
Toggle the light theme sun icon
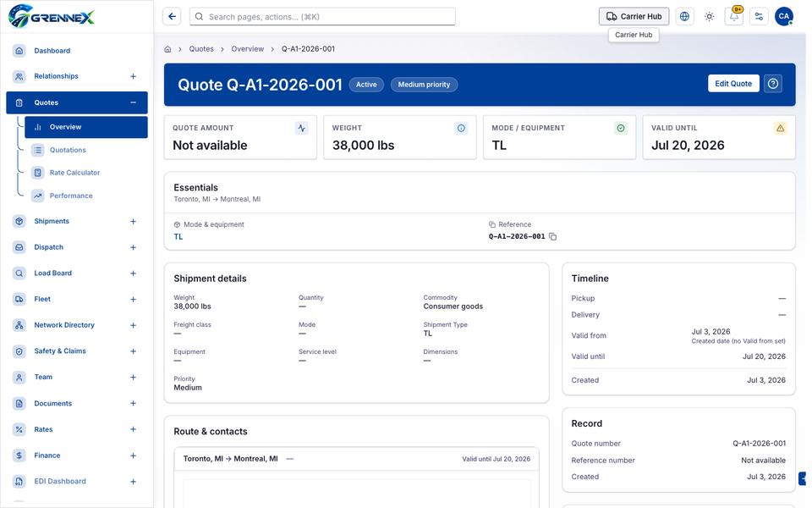710,17
